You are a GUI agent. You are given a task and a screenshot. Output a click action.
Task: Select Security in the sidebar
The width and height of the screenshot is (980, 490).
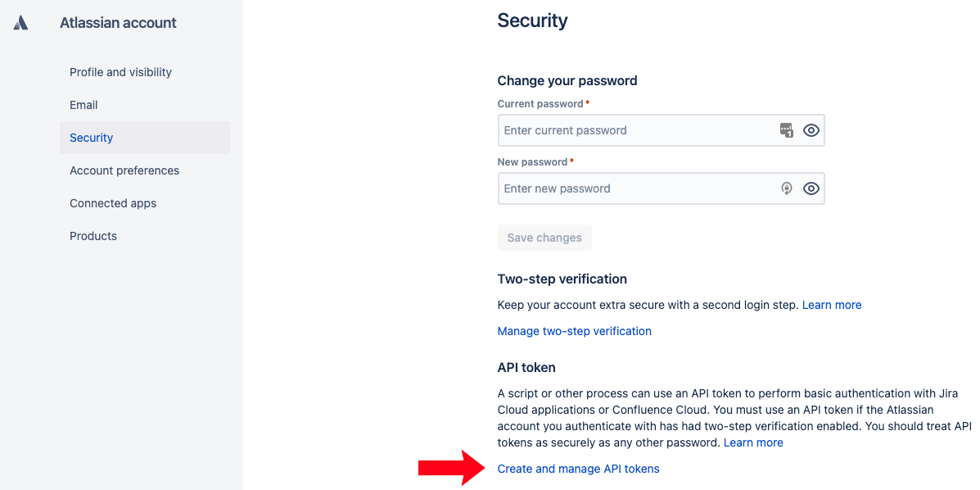pyautogui.click(x=92, y=138)
